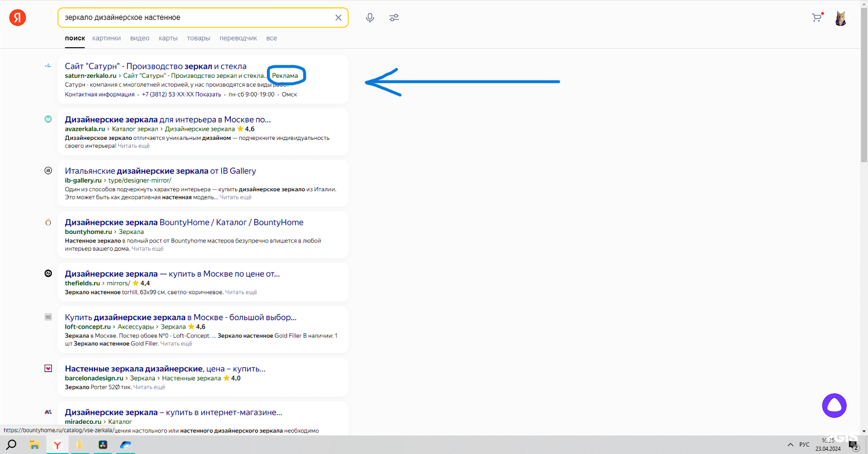The image size is (868, 454).
Task: Click thefields.ru domain link
Action: click(x=83, y=283)
